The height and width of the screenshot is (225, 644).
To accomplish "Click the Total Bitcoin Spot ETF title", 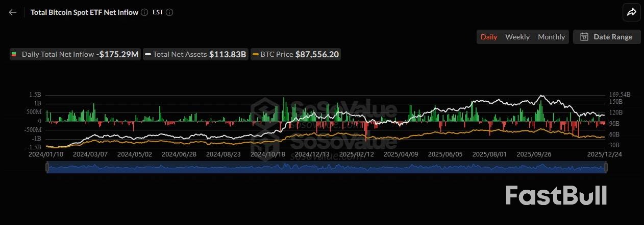I will click(84, 12).
